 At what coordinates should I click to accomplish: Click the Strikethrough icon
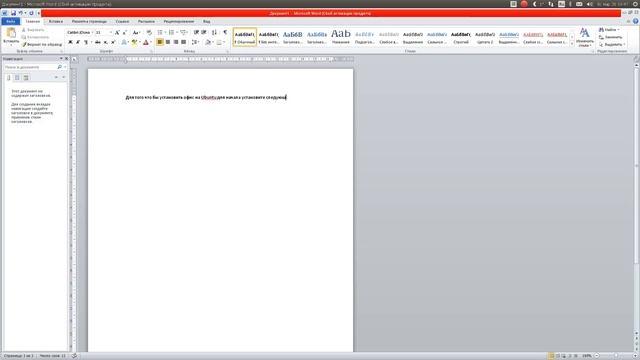point(98,42)
